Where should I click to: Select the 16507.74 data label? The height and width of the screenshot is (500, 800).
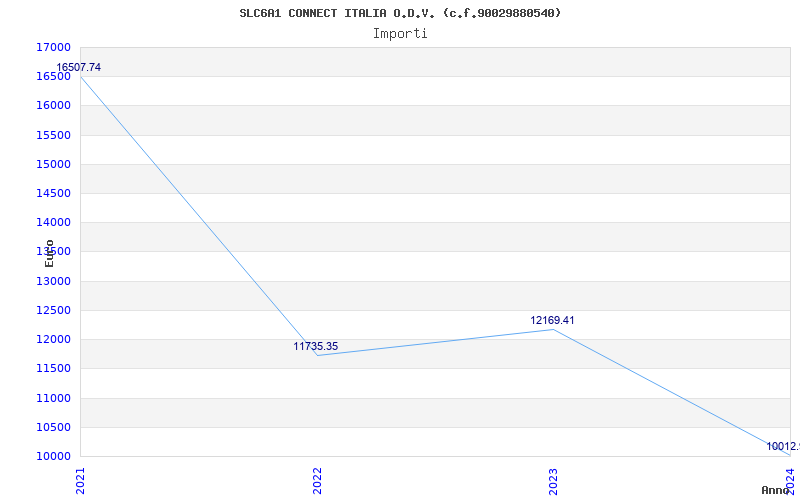79,67
